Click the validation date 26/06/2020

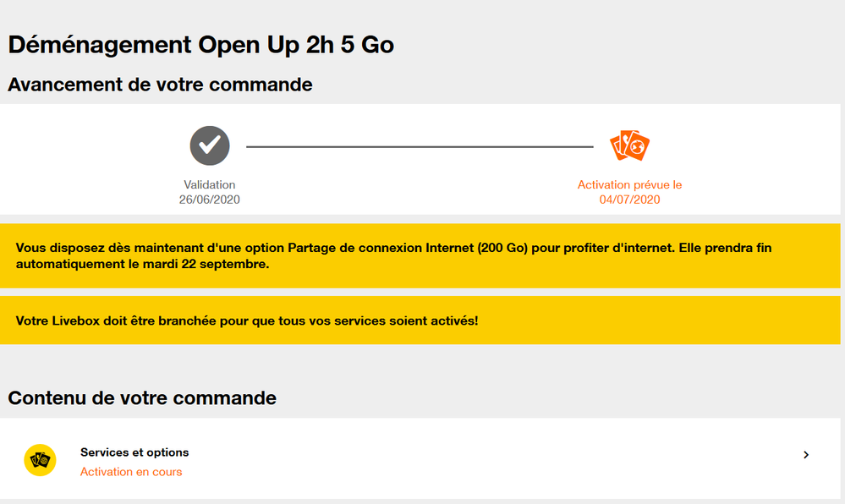point(210,200)
